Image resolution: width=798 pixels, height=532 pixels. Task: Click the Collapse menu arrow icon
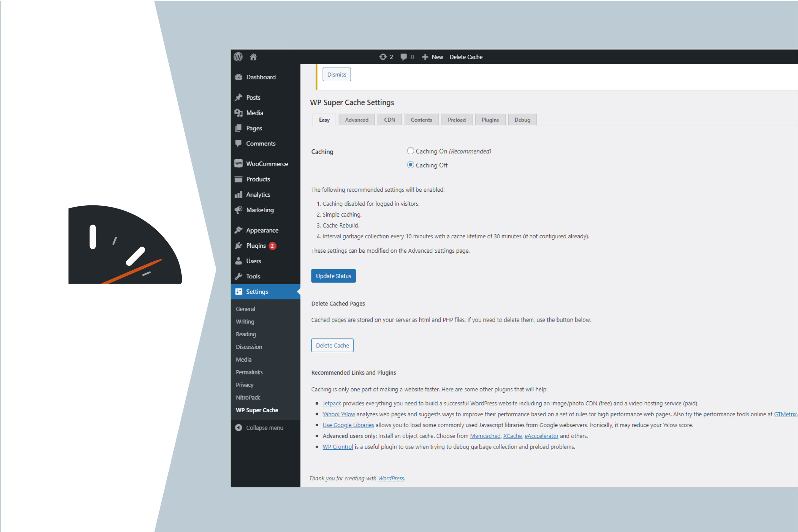point(238,428)
